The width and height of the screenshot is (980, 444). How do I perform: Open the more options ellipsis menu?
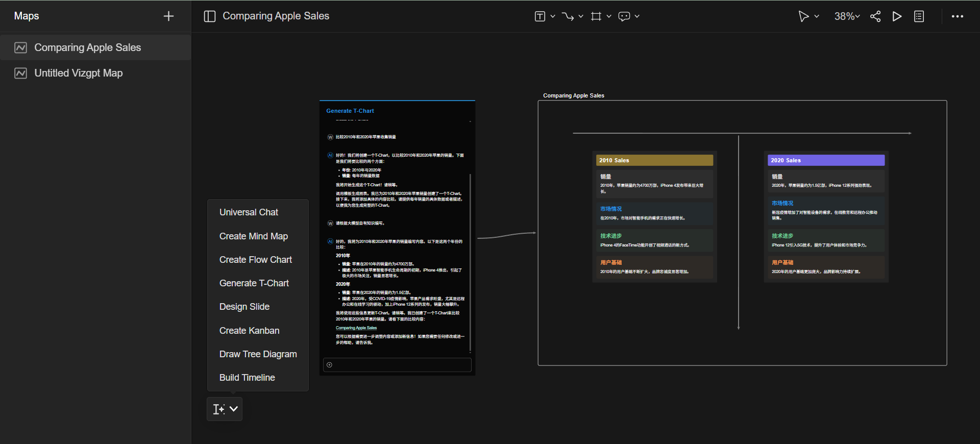pyautogui.click(x=958, y=16)
